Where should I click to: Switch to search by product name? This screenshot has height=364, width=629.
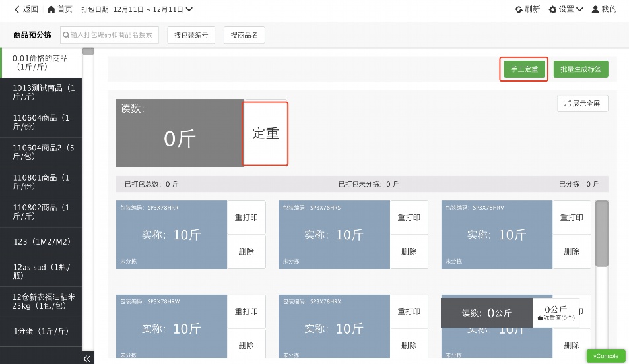tap(244, 35)
